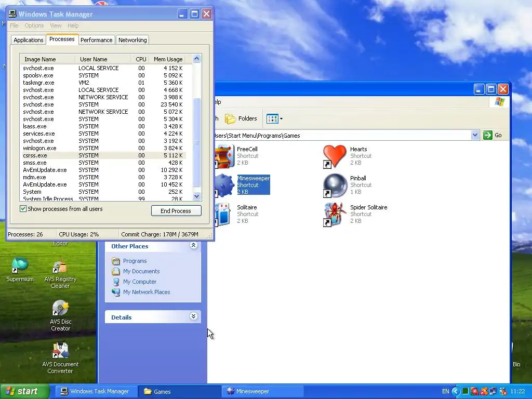Select the services.exe process row
This screenshot has width=532, height=399.
point(103,134)
